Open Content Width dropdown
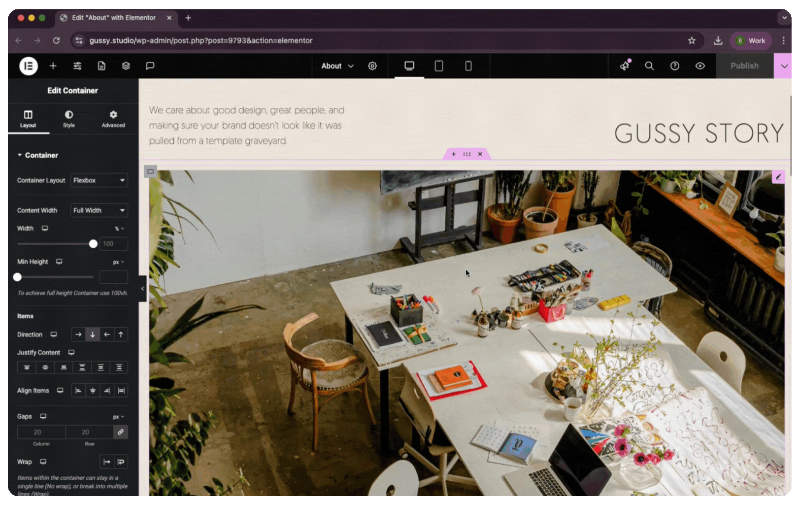Screen dimensions: 798x532 point(99,210)
